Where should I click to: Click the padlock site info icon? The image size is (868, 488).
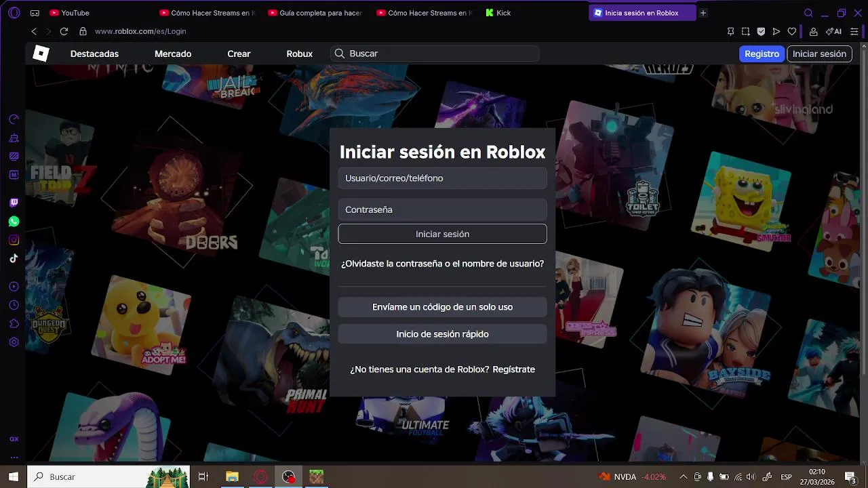[x=83, y=31]
